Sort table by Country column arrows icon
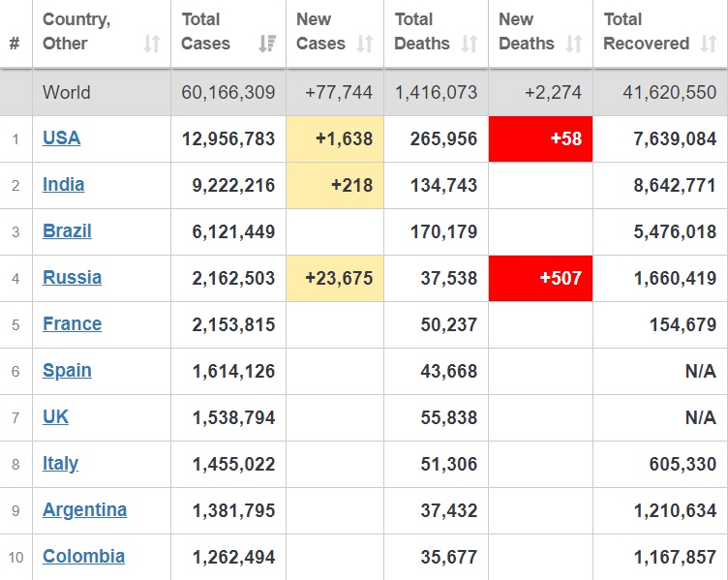The image size is (728, 580). click(x=152, y=44)
